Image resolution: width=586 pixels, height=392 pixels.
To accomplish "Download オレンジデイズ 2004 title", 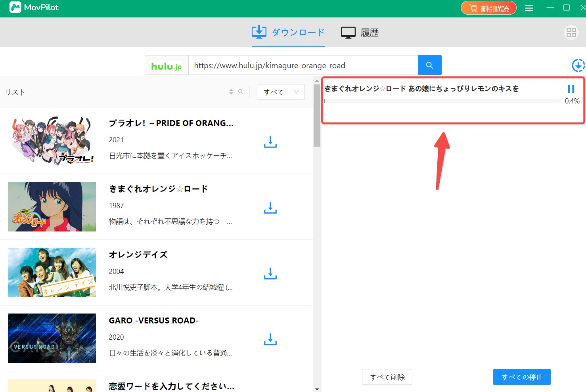I will [270, 273].
